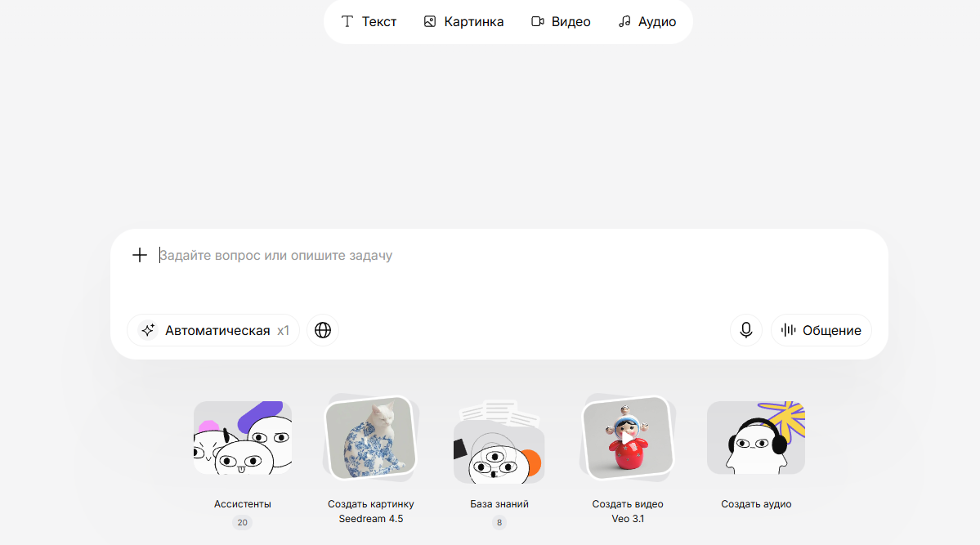Click the База знаний link
The image size is (980, 545).
(x=499, y=504)
